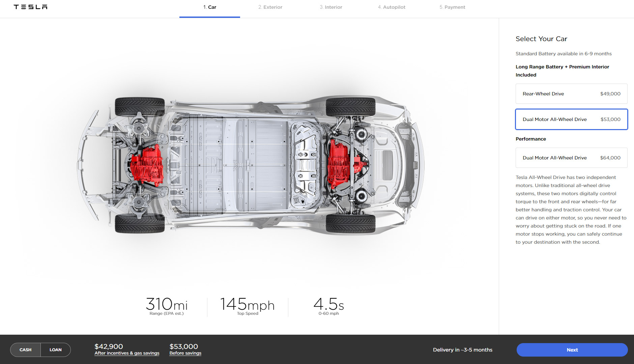Open the Car step tab

209,7
